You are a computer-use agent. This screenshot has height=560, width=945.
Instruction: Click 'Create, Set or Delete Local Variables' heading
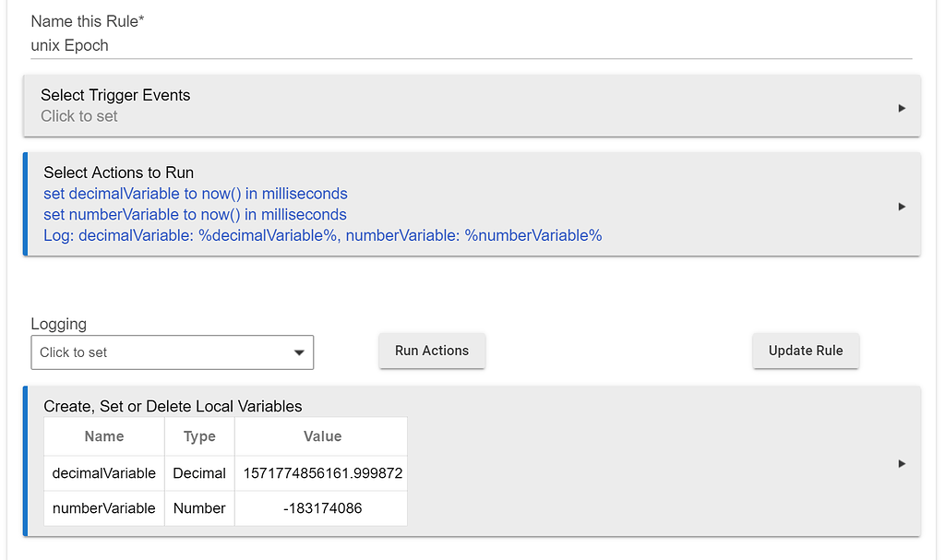(173, 406)
